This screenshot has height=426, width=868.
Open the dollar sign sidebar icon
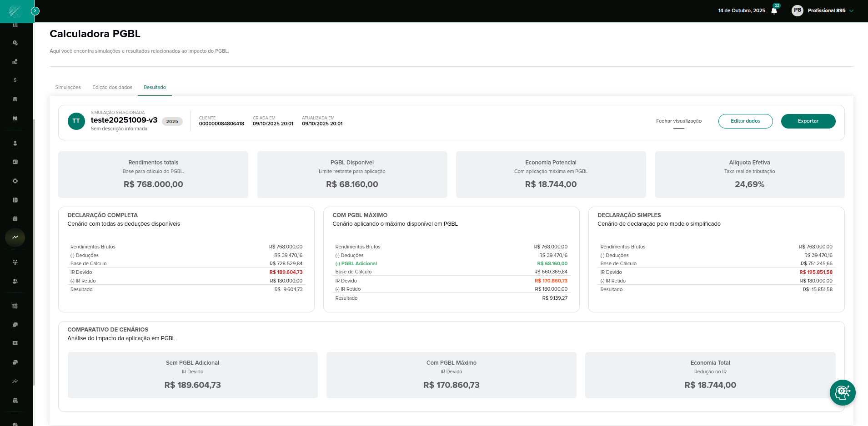coord(15,80)
